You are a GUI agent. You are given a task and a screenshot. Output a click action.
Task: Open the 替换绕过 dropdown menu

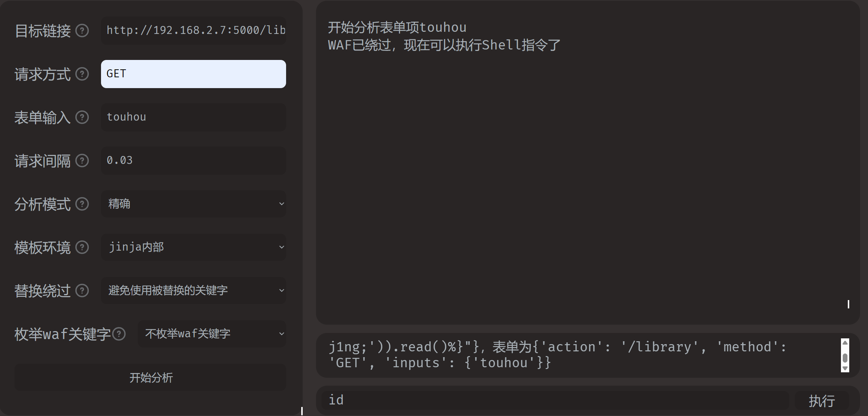193,291
